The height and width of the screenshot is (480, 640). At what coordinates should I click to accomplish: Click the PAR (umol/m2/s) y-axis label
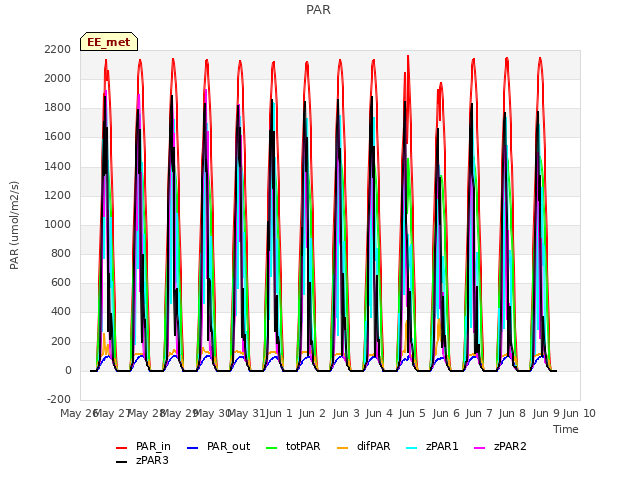click(x=14, y=225)
